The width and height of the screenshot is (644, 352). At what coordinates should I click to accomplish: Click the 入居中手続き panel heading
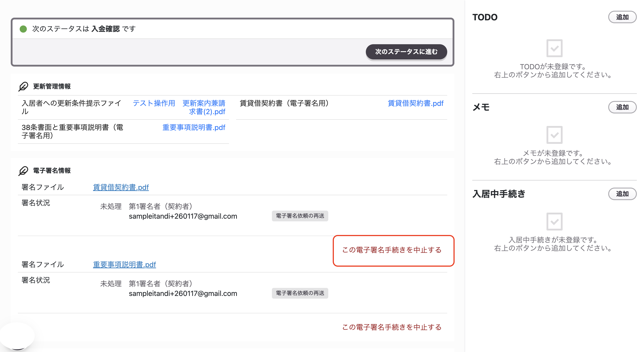tap(499, 194)
